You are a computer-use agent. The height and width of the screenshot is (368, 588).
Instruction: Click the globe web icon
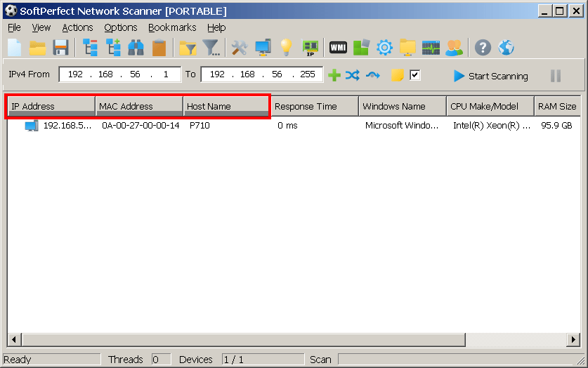(506, 48)
